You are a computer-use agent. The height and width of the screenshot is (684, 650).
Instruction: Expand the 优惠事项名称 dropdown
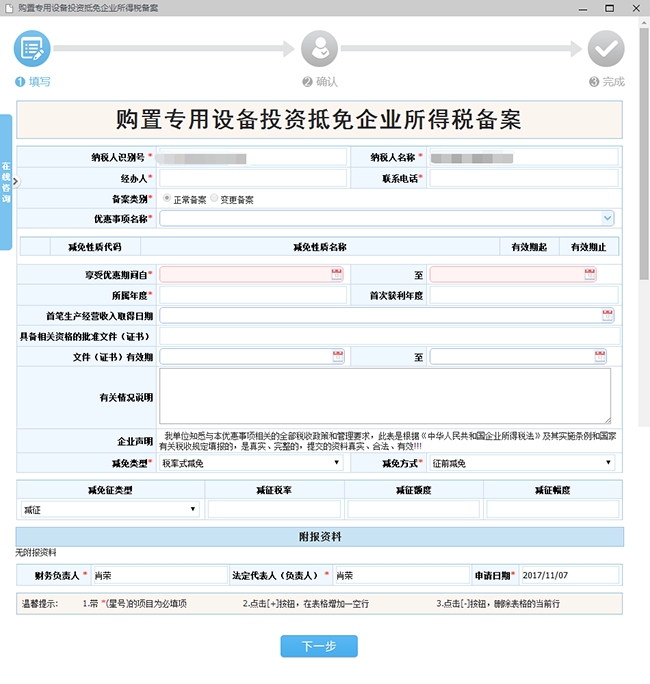[x=607, y=218]
